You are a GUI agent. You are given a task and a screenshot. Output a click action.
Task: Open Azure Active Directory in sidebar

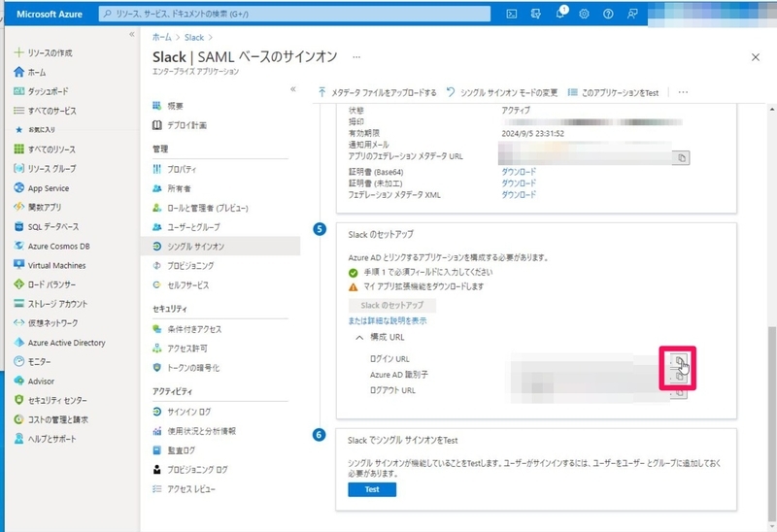[59, 343]
